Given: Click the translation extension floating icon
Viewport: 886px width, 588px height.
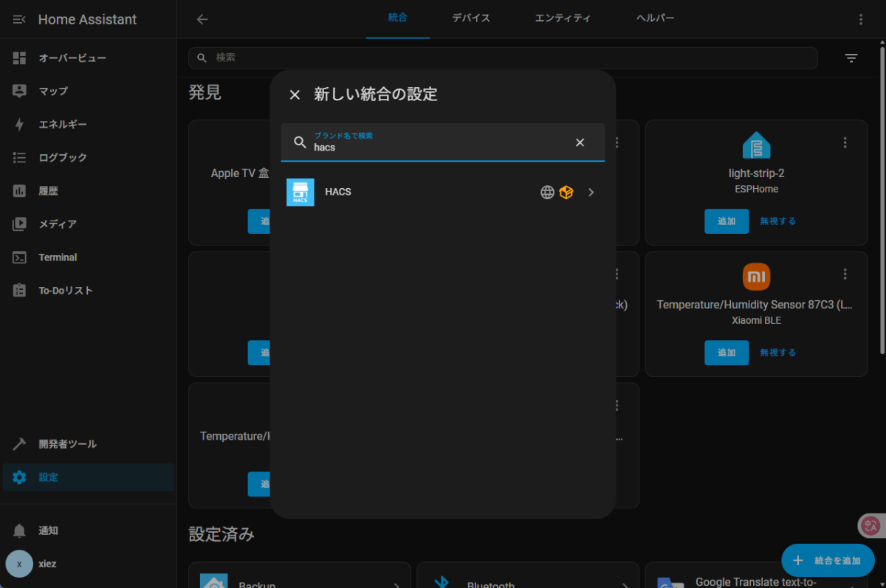Looking at the screenshot, I should tap(871, 526).
